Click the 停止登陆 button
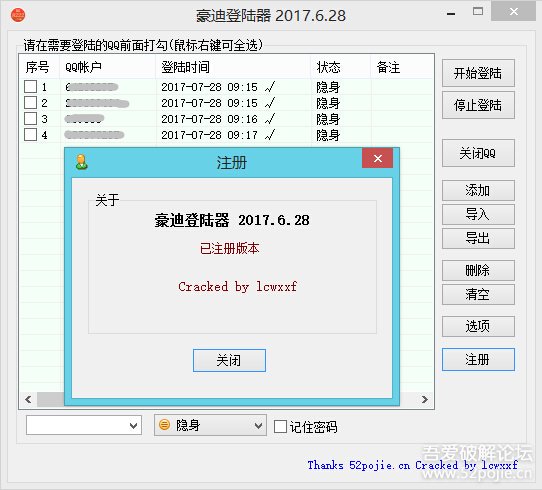This screenshot has height=490, width=542. [478, 105]
